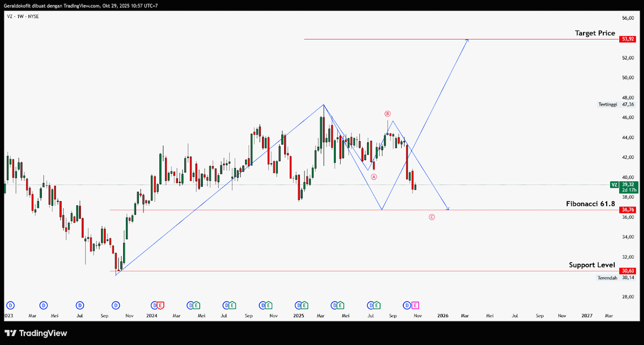
Task: Click the 2026 label on the time axis
Action: 442,316
